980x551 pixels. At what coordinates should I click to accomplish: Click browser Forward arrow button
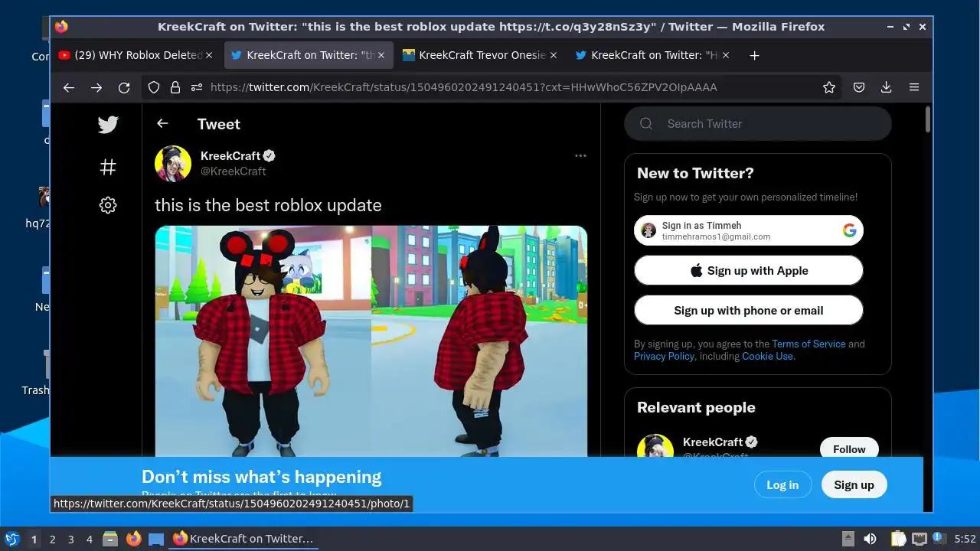pos(96,88)
